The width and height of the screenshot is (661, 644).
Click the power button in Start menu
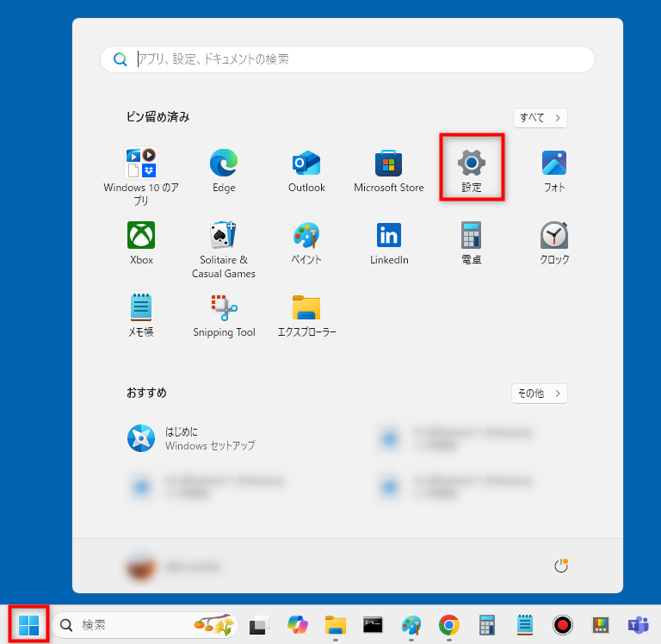(x=561, y=566)
